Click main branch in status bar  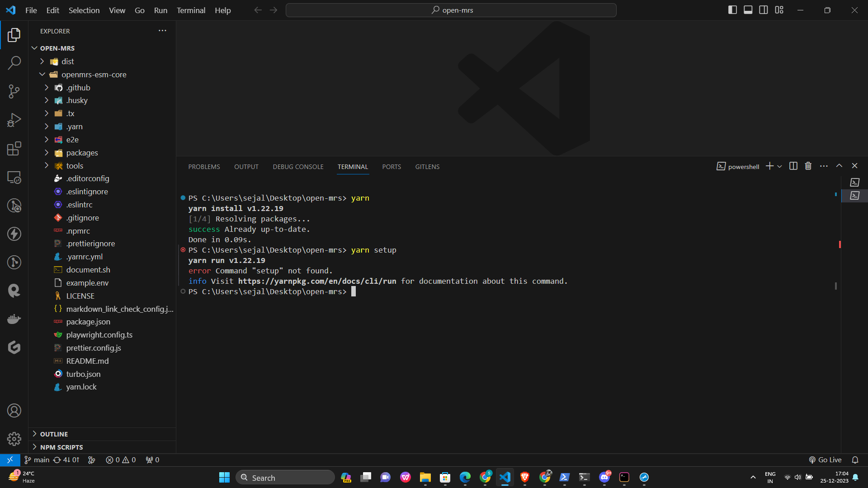[x=37, y=460]
